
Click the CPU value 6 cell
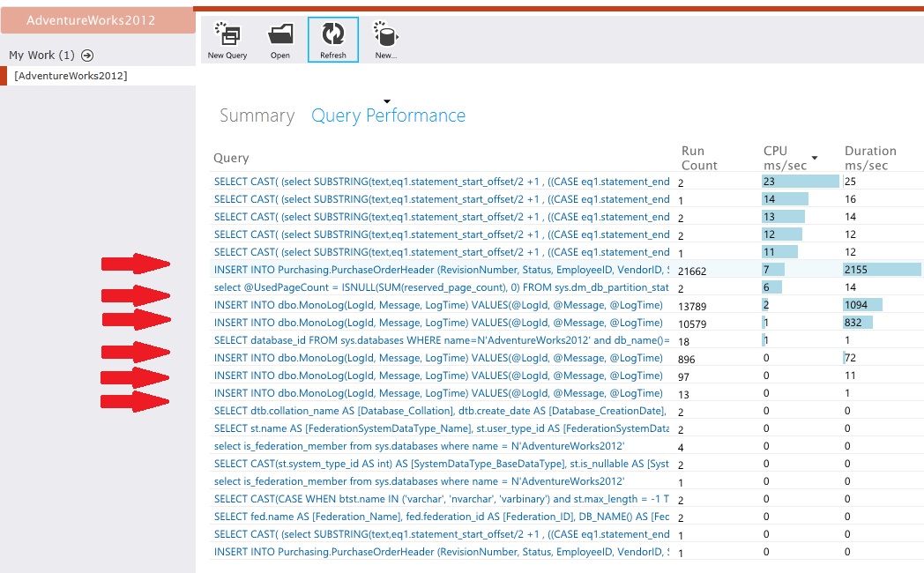(x=772, y=287)
